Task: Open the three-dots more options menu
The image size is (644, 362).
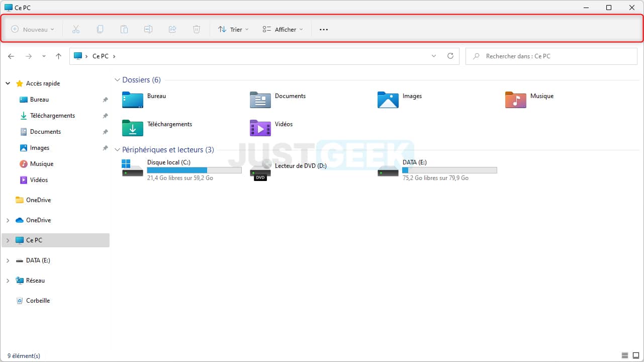Action: (x=324, y=30)
